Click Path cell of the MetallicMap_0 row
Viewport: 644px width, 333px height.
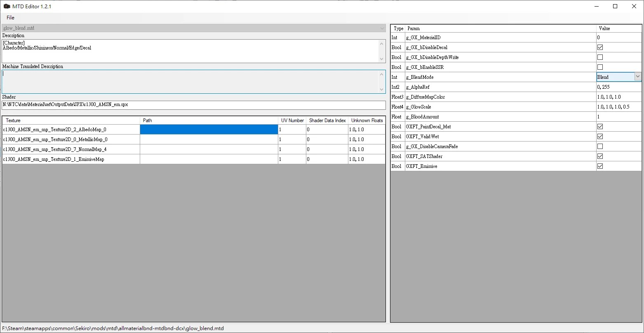(x=209, y=139)
